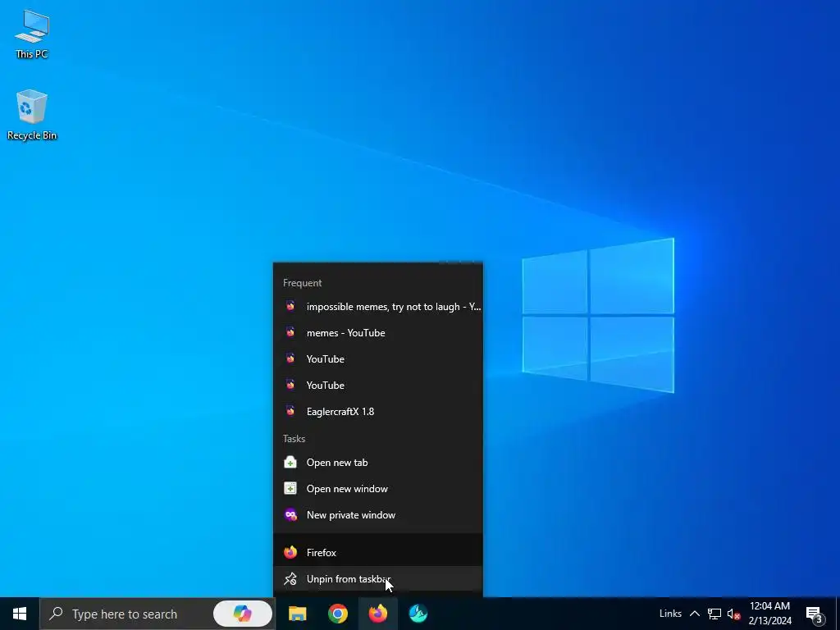Open the This PC desktop icon
The width and height of the screenshot is (840, 630).
point(32,34)
